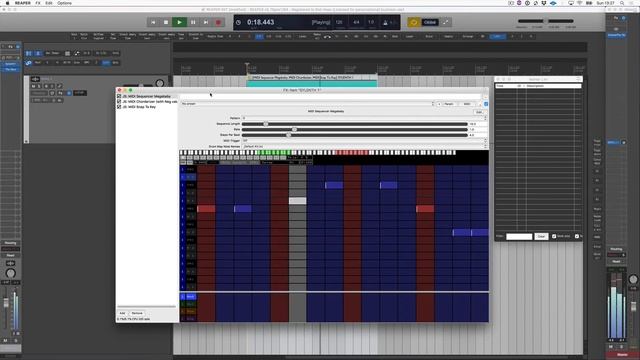
Task: Click the left mixer strip pan knob
Action: (x=11, y=273)
